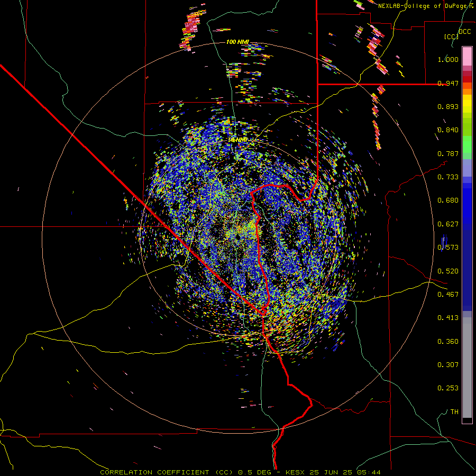This screenshot has width=476, height=476.
Task: Click the 0.680 legend value
Action: point(448,200)
